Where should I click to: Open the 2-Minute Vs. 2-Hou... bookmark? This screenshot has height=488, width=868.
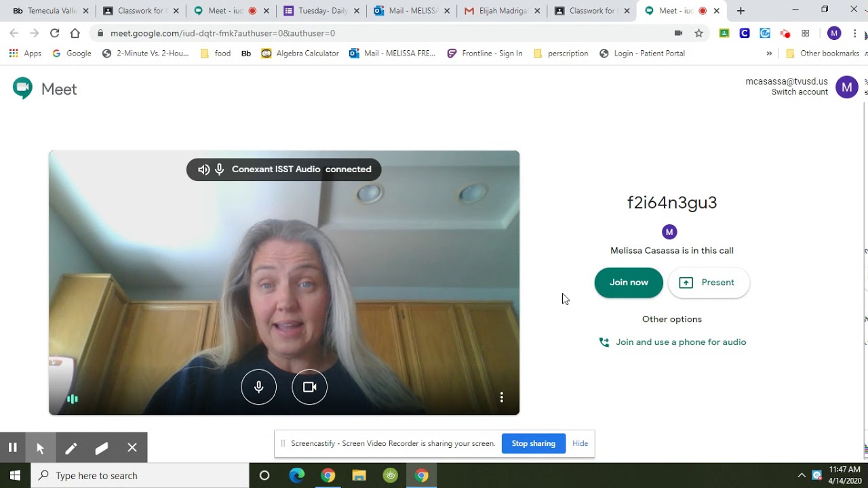click(145, 54)
